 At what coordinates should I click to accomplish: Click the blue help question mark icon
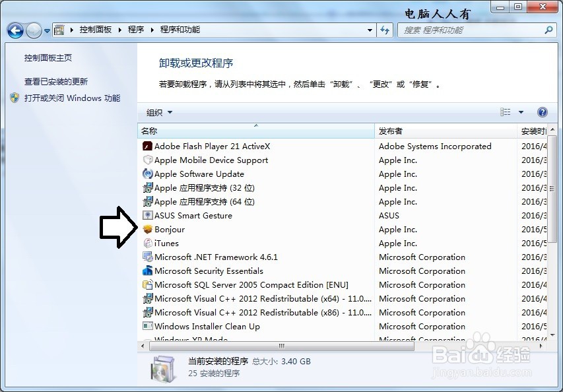coord(543,112)
